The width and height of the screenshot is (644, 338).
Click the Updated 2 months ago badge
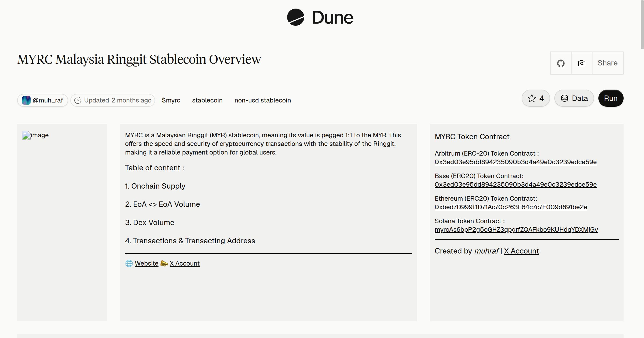click(113, 100)
